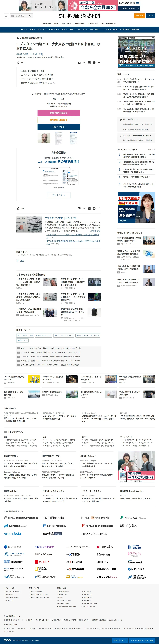Click 詳しく見る button for Ask! NIKKEI
Image resolution: width=159 pixels, height=644 pixels.
click(x=59, y=195)
